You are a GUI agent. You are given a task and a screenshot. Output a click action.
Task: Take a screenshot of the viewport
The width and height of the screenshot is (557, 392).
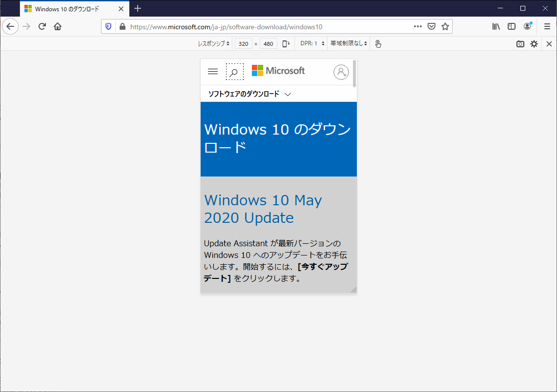[520, 44]
